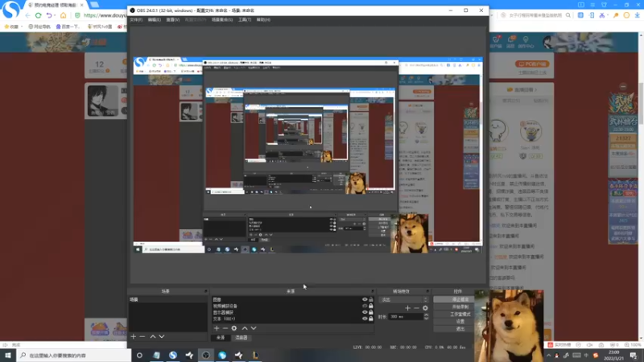Add a scene transition with plus icon
This screenshot has width=644, height=362.
click(x=407, y=308)
